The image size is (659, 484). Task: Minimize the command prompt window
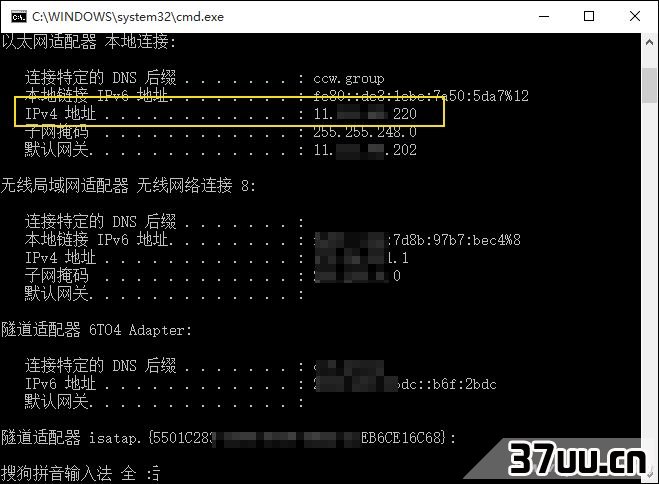pyautogui.click(x=544, y=17)
